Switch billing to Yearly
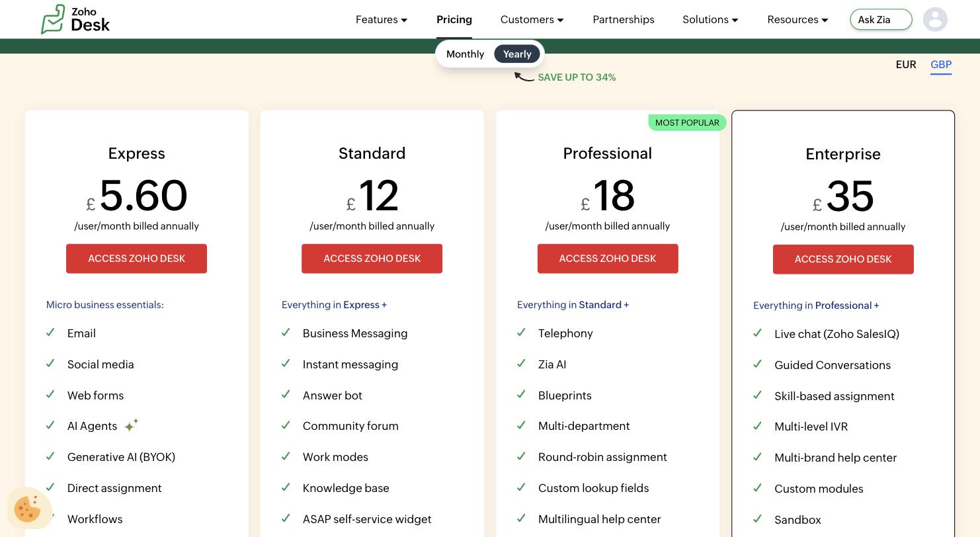Viewport: 980px width, 537px height. coord(517,54)
